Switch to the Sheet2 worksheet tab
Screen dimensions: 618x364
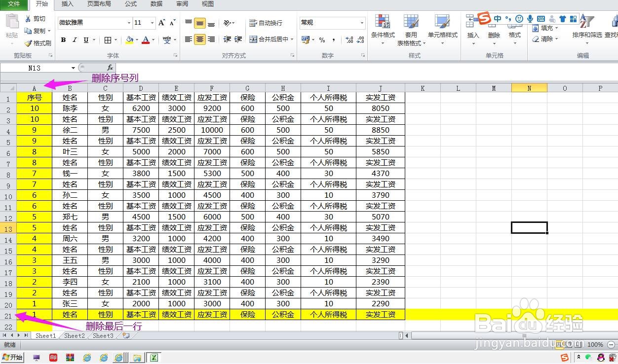pos(75,335)
